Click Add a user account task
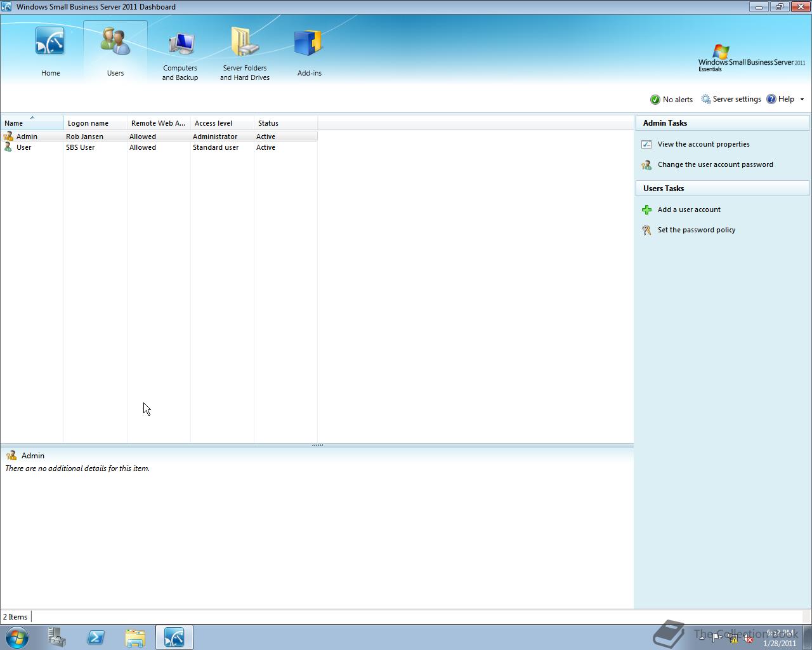Screen dimensions: 812x650 [689, 209]
